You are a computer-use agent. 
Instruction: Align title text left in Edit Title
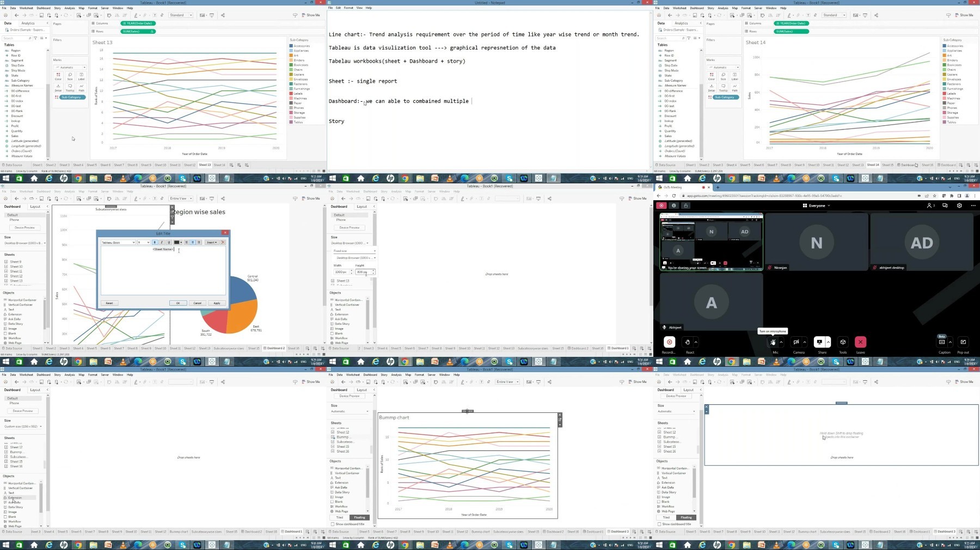point(186,242)
